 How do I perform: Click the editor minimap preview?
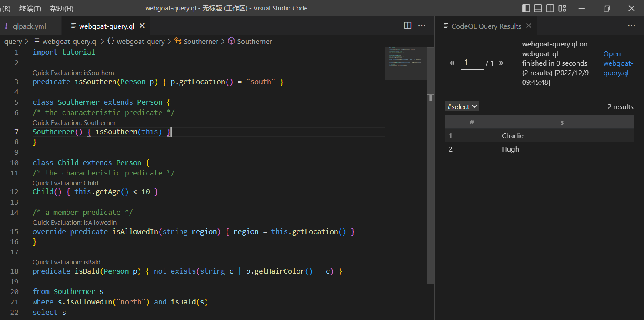406,63
